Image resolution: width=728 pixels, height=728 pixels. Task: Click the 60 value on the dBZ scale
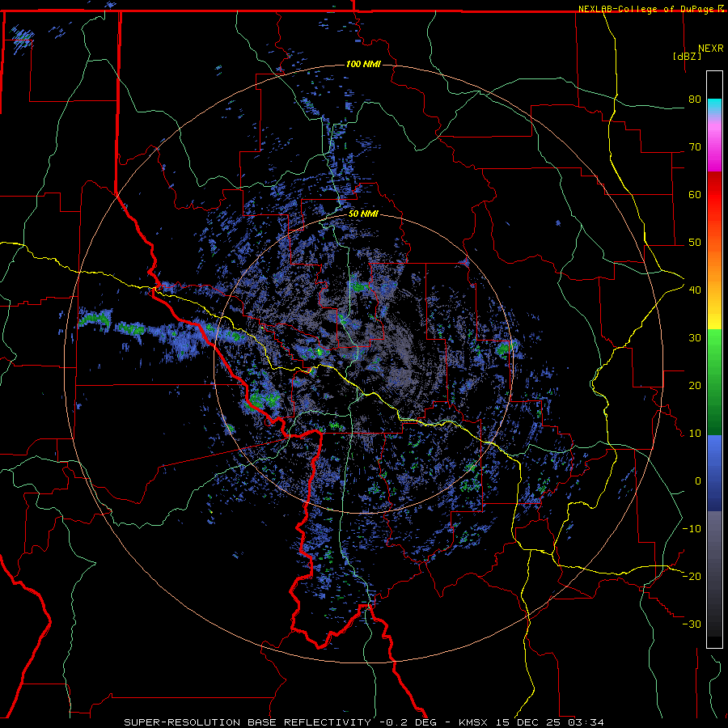tap(695, 194)
